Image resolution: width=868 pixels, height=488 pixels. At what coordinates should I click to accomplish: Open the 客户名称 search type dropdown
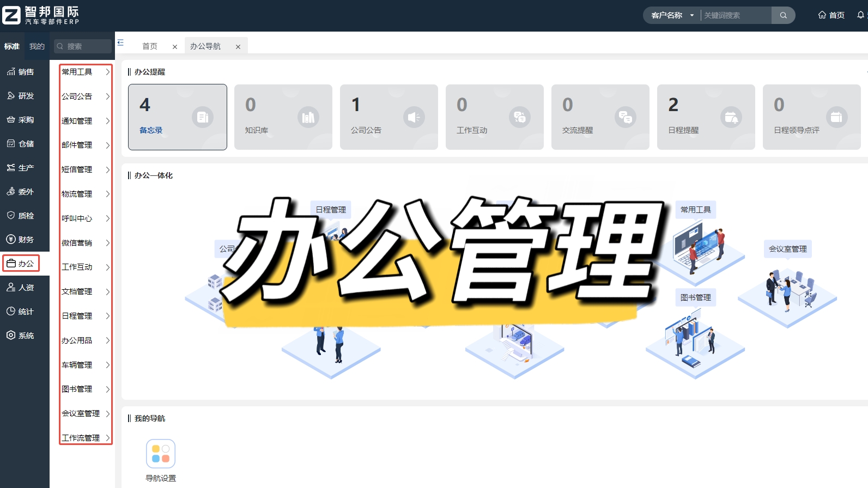(672, 15)
